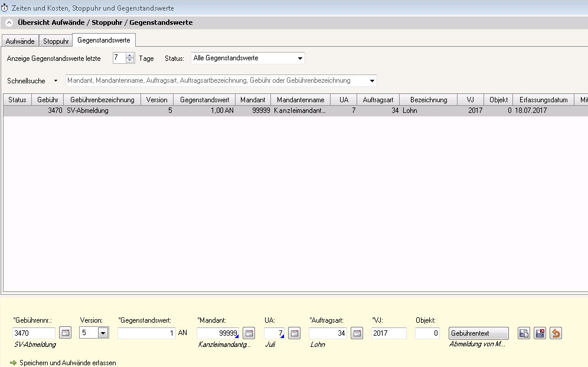Click the 99999 Mandant cell in the row
The image size is (588, 367).
tap(253, 111)
